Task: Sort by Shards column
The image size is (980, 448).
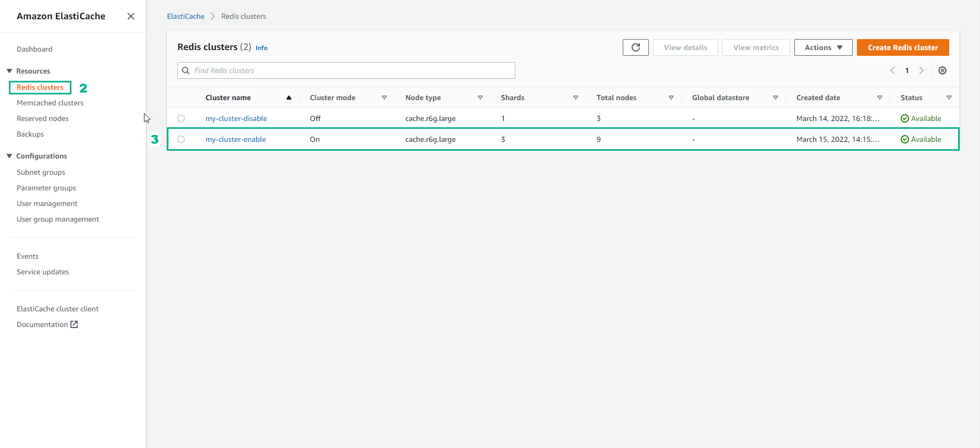Action: [x=575, y=98]
